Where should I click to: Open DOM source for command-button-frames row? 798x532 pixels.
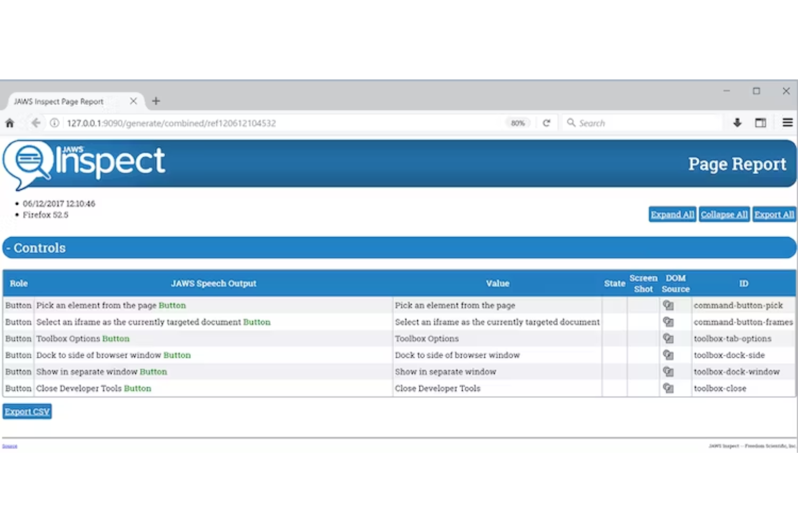tap(668, 322)
